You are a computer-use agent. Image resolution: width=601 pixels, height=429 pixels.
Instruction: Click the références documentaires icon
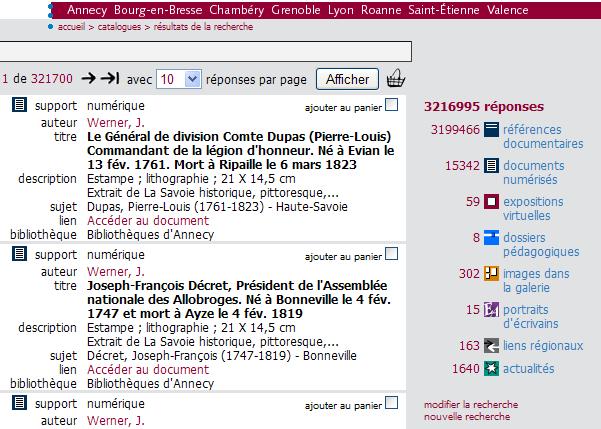coord(491,129)
